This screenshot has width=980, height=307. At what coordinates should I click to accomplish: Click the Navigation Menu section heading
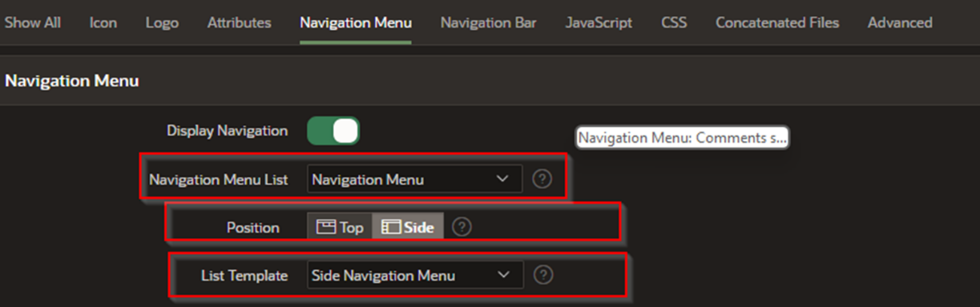click(x=72, y=81)
